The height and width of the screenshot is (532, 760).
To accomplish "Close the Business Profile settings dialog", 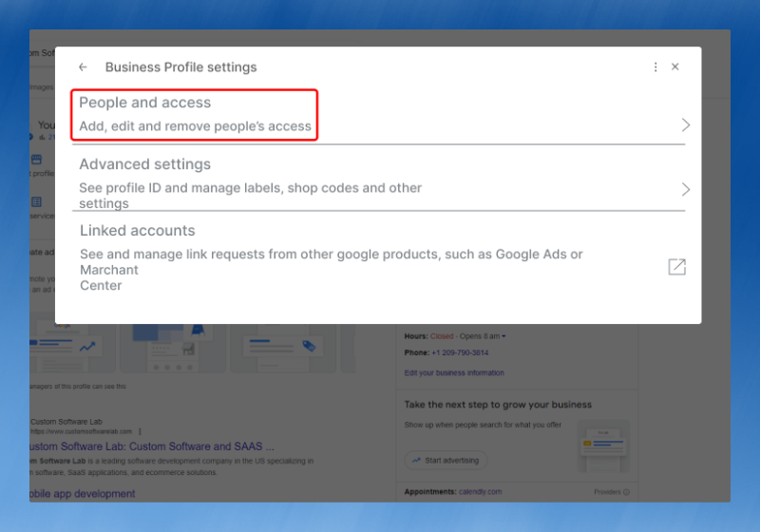I will tap(674, 66).
